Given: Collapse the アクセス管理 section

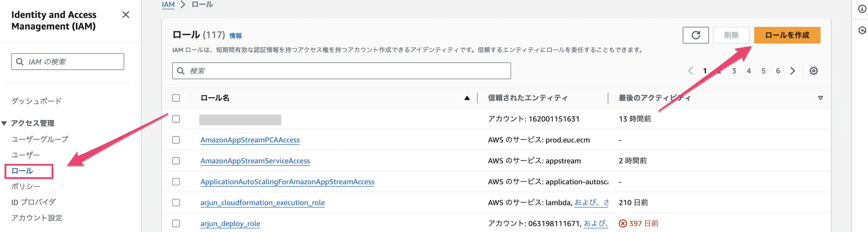Looking at the screenshot, I should [x=4, y=123].
